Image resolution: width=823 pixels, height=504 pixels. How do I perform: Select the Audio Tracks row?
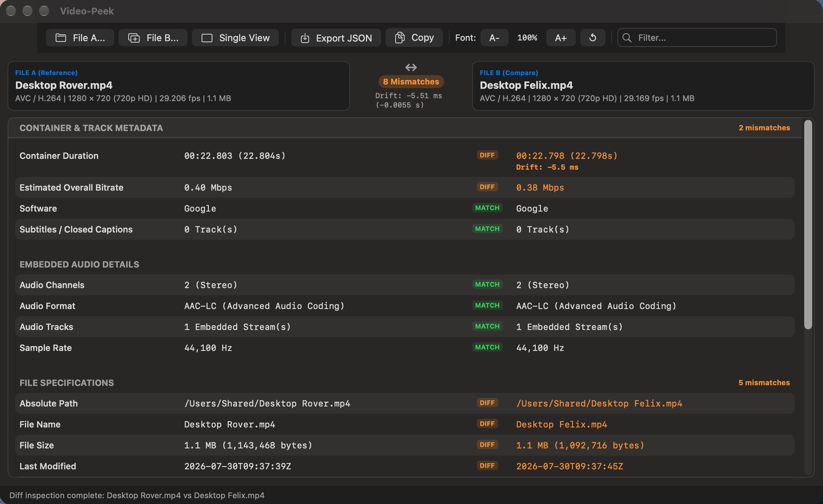click(x=405, y=327)
